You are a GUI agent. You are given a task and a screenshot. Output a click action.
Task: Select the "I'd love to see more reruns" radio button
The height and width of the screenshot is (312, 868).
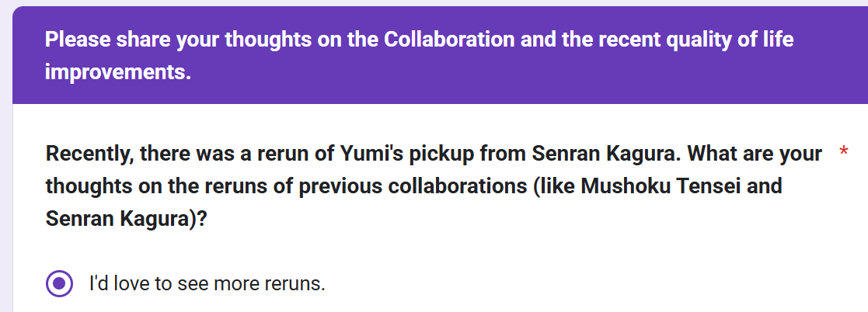59,284
